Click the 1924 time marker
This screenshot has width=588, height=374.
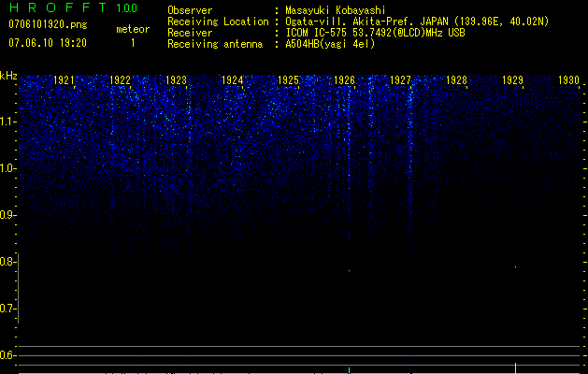coord(233,79)
